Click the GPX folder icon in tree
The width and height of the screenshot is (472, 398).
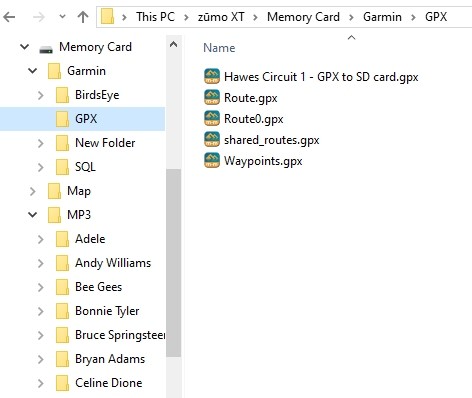coord(62,119)
